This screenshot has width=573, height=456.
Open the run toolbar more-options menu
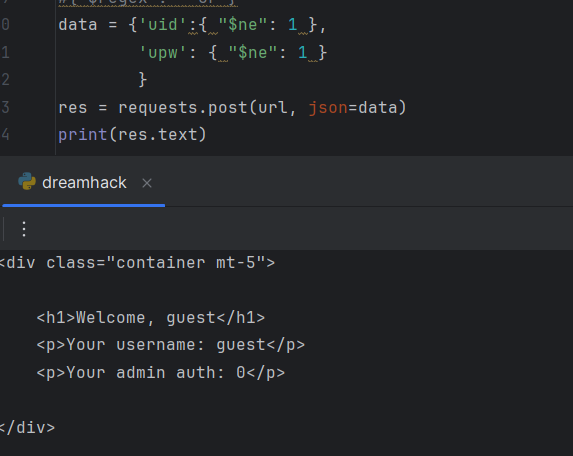(24, 229)
